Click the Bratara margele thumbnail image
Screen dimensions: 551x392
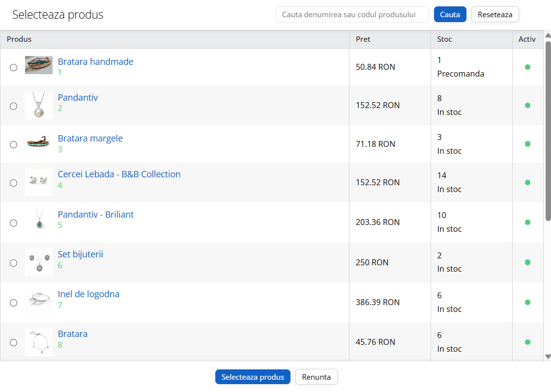[39, 142]
